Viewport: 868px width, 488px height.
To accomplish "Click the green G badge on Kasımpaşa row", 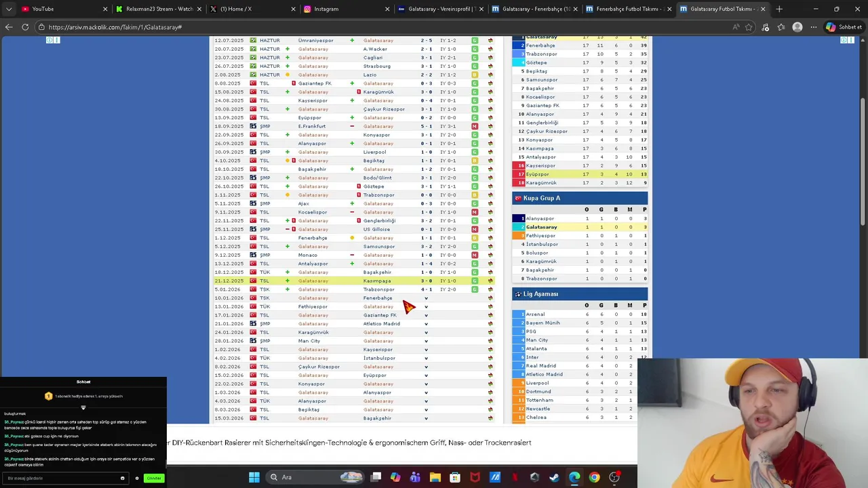I will pyautogui.click(x=475, y=281).
